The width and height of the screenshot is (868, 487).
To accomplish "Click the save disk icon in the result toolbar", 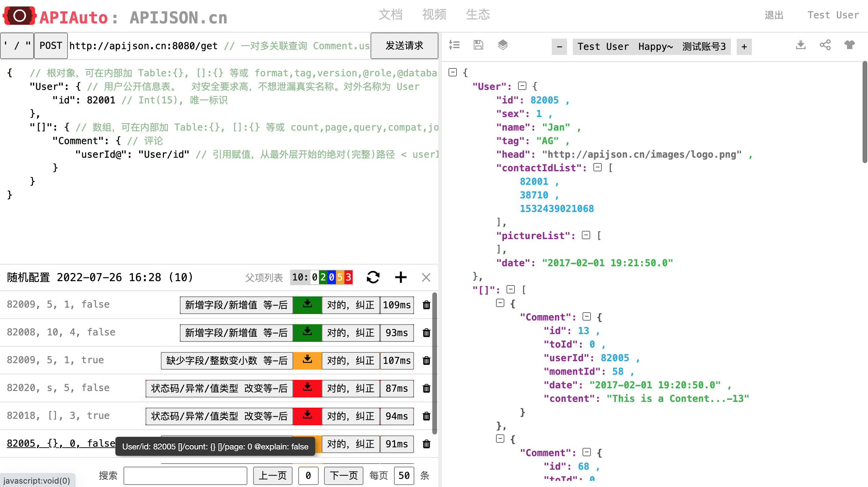I will 478,45.
